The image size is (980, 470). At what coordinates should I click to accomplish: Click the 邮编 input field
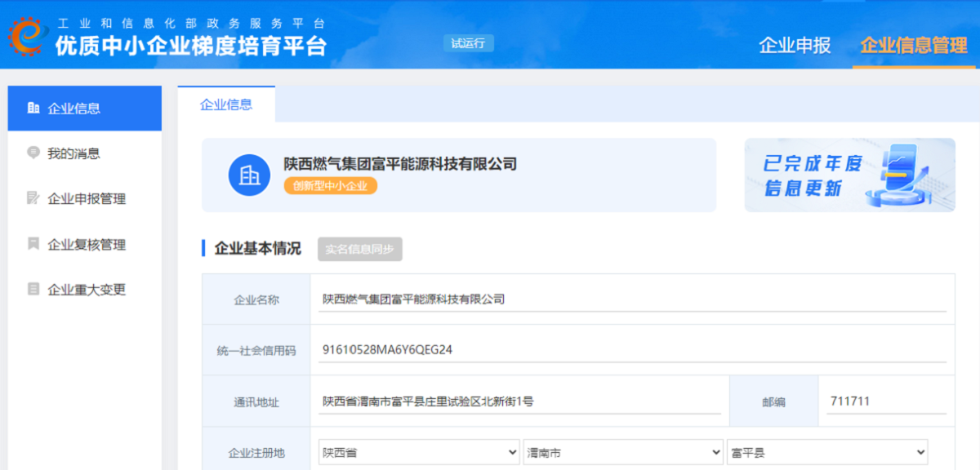click(886, 401)
